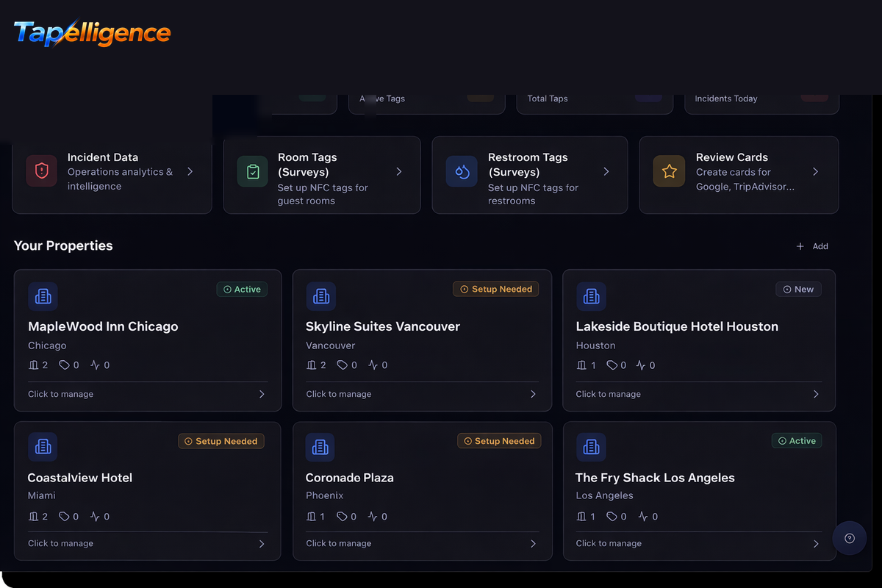Open Coronado Plaza via manage chevron
The image size is (882, 588).
534,544
